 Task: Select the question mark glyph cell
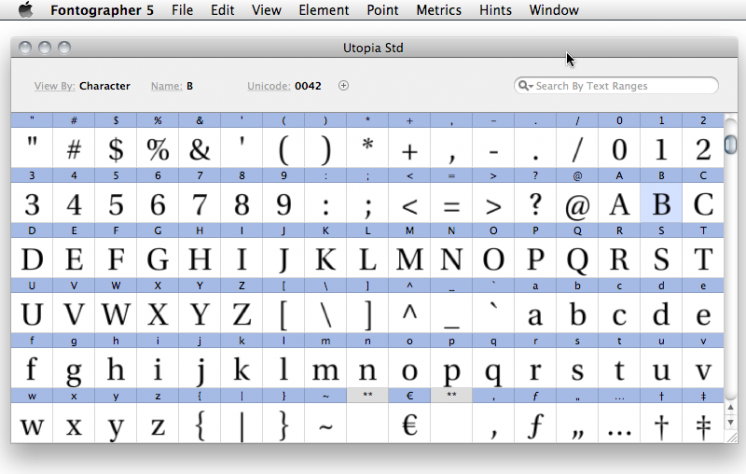pyautogui.click(x=535, y=203)
